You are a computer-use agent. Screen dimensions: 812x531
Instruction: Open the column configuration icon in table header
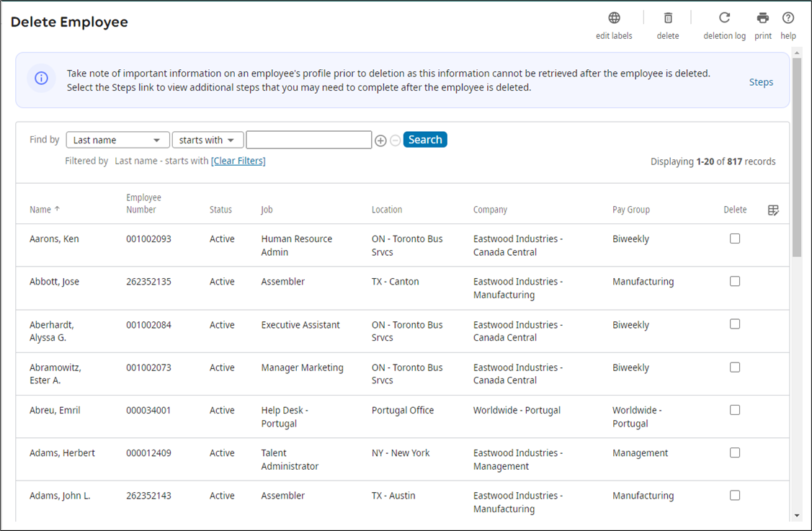coord(773,210)
